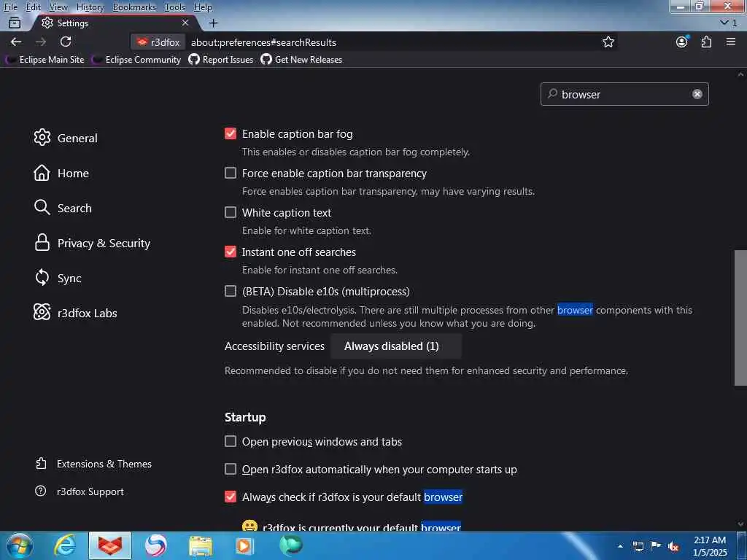The image size is (747, 560).
Task: Open the file explorer taskbar icon
Action: (201, 545)
